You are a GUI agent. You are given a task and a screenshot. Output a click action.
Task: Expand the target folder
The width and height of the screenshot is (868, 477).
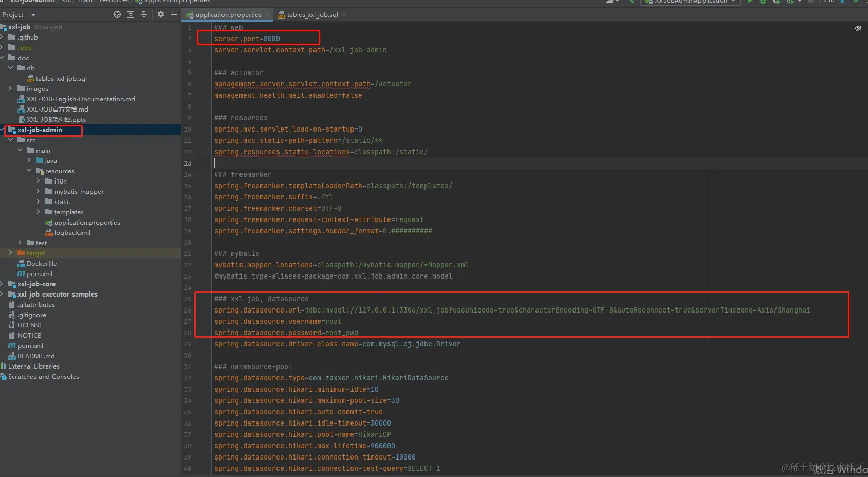tap(11, 253)
